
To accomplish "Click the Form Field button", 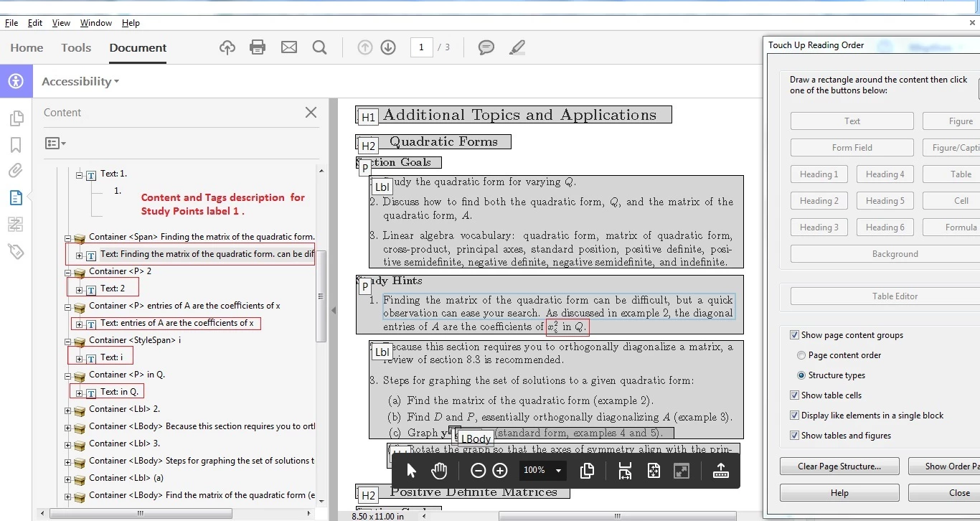I will point(852,147).
